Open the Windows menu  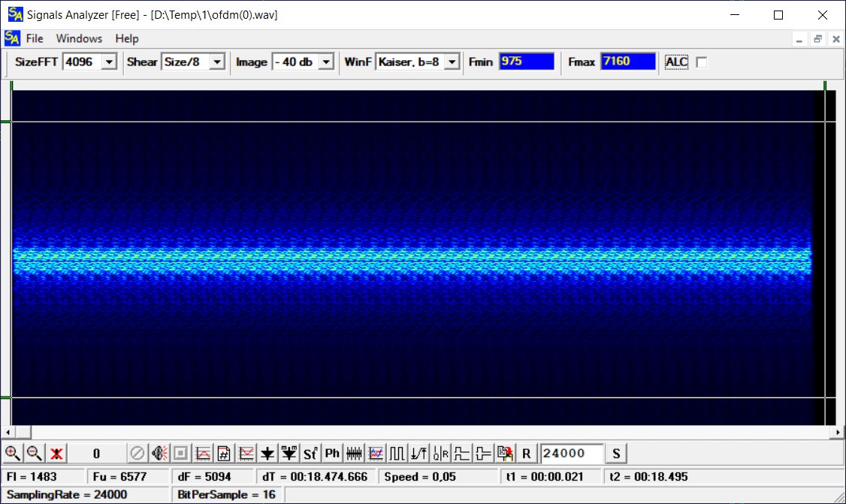click(79, 38)
